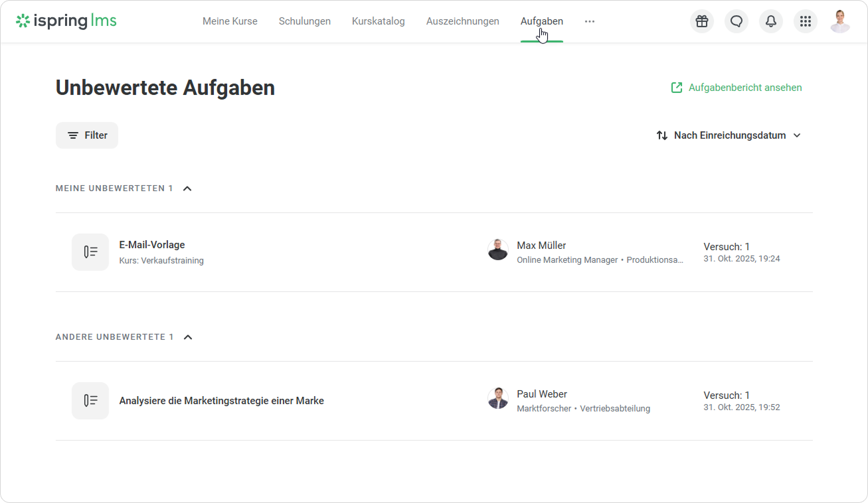Go to the Meine Kurse tab
Screen dimensions: 868x503
pyautogui.click(x=230, y=21)
